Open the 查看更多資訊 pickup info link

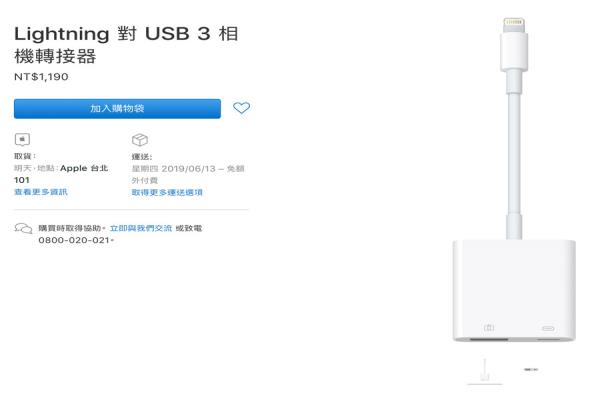(41, 192)
